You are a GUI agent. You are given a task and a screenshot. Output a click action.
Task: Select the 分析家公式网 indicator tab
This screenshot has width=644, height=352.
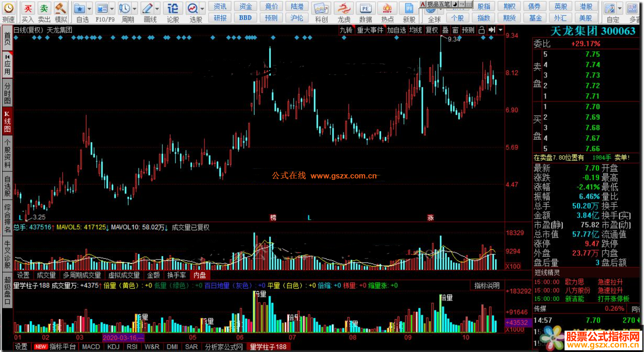224,347
